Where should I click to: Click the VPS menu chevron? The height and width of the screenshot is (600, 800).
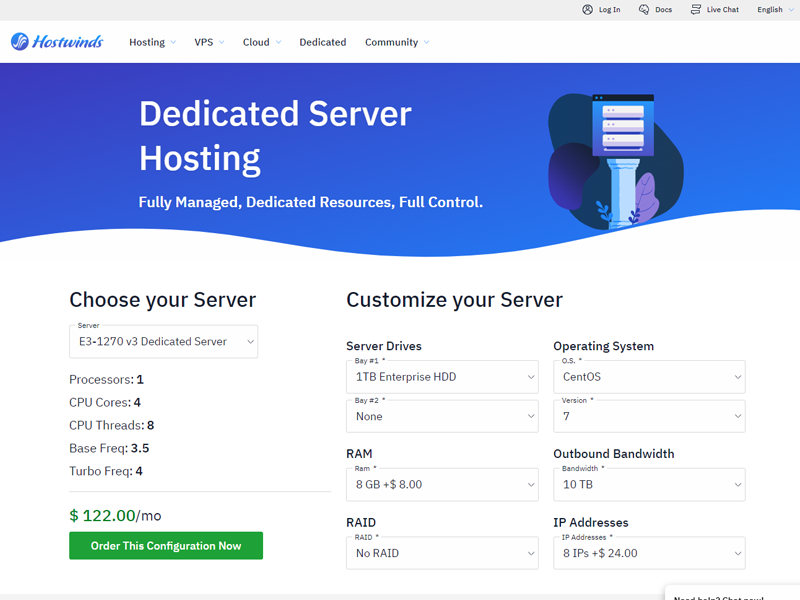click(221, 42)
